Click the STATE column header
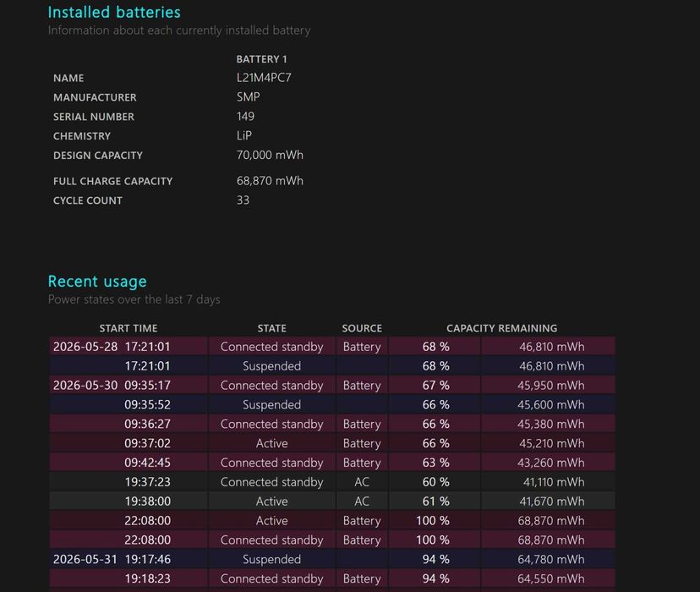This screenshot has height=592, width=700. point(271,328)
